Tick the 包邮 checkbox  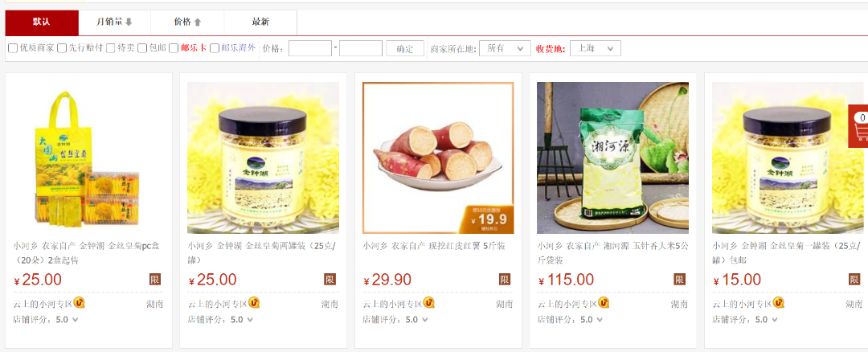(142, 48)
